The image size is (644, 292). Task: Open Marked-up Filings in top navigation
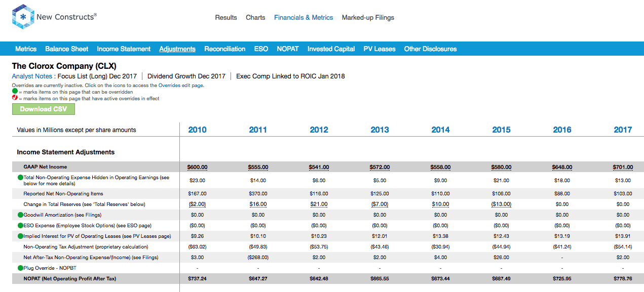[368, 17]
